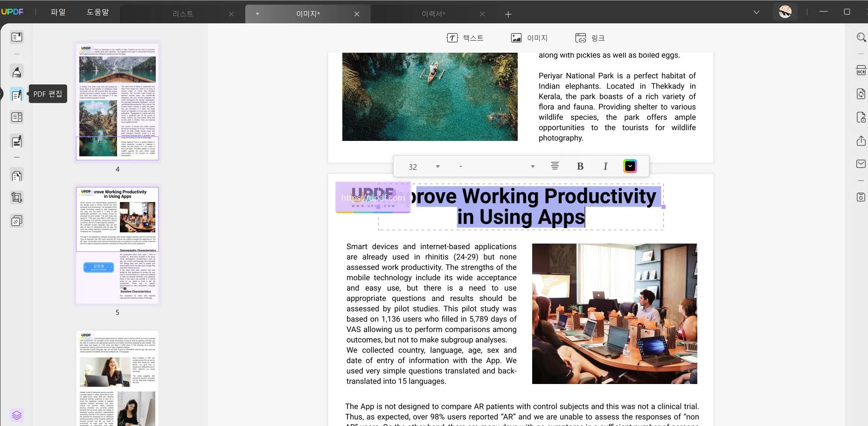Click the Save disk icon

point(861,197)
